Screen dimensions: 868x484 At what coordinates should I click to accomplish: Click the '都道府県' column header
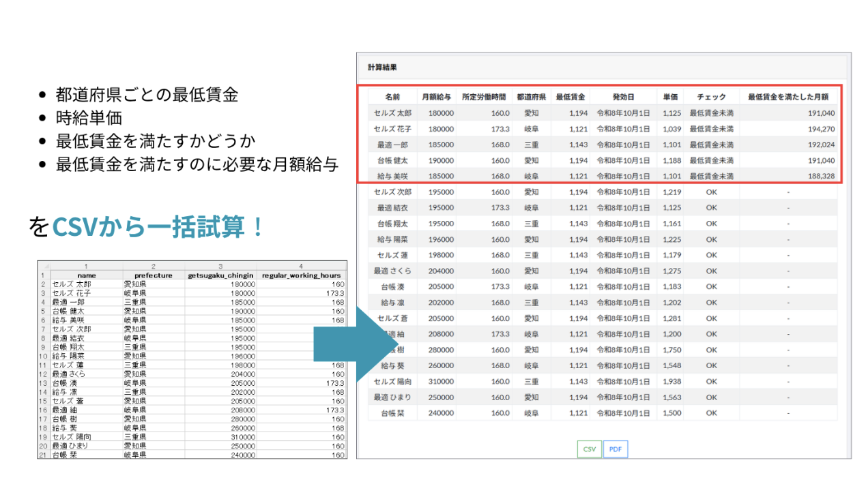[531, 97]
